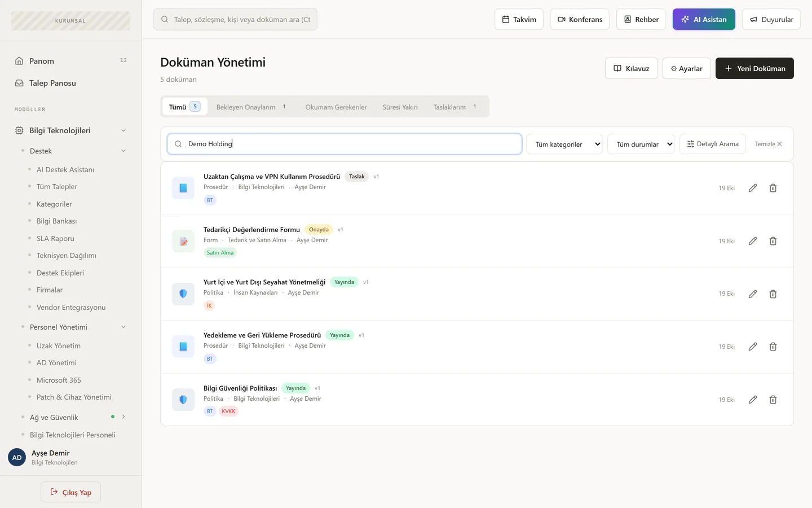Screen dimensions: 812x508
Task: Click the Talep Panosu inbox icon
Action: pyautogui.click(x=19, y=83)
